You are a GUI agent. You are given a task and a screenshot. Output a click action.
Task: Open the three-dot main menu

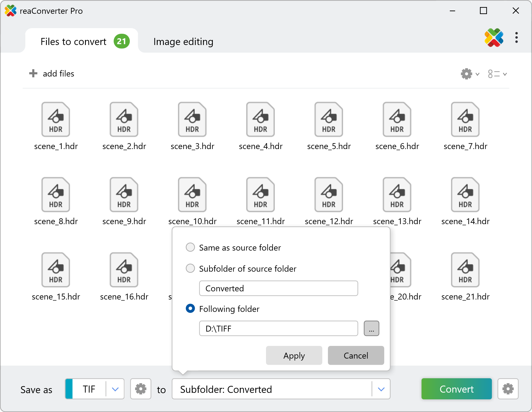tap(516, 38)
